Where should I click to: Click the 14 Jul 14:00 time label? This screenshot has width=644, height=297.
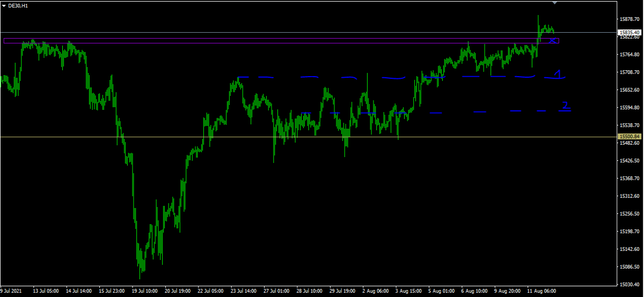[79, 291]
